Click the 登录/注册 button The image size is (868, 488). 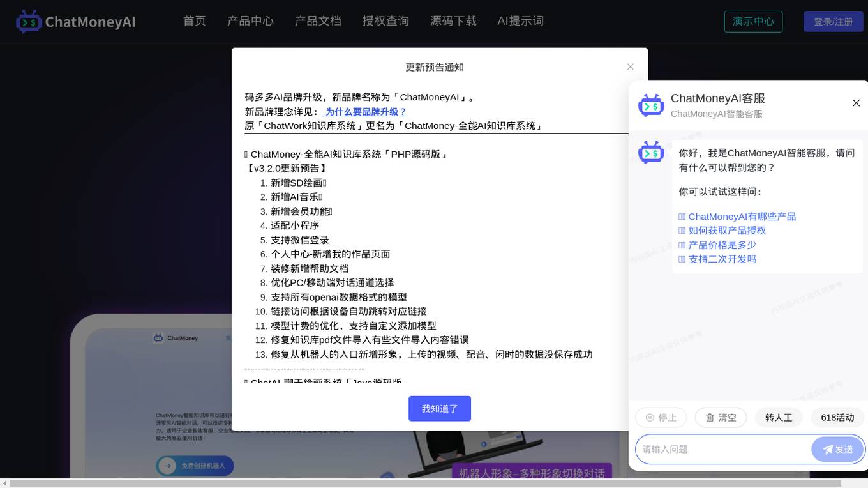point(833,22)
